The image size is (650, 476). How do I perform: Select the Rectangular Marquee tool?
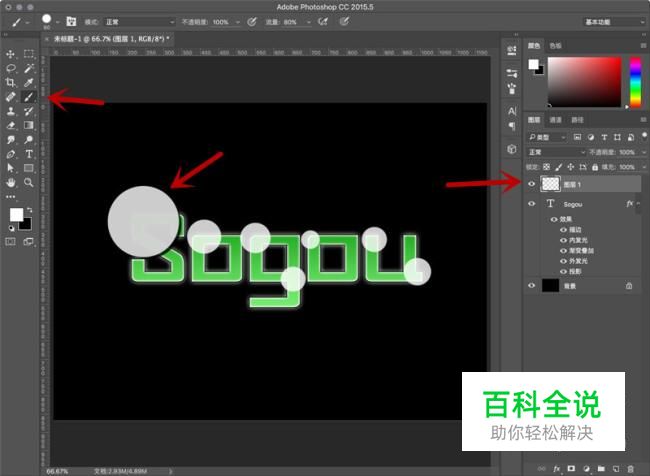point(29,54)
